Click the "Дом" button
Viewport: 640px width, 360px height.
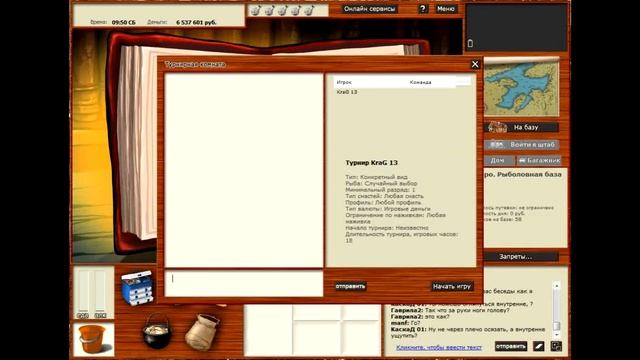[498, 160]
